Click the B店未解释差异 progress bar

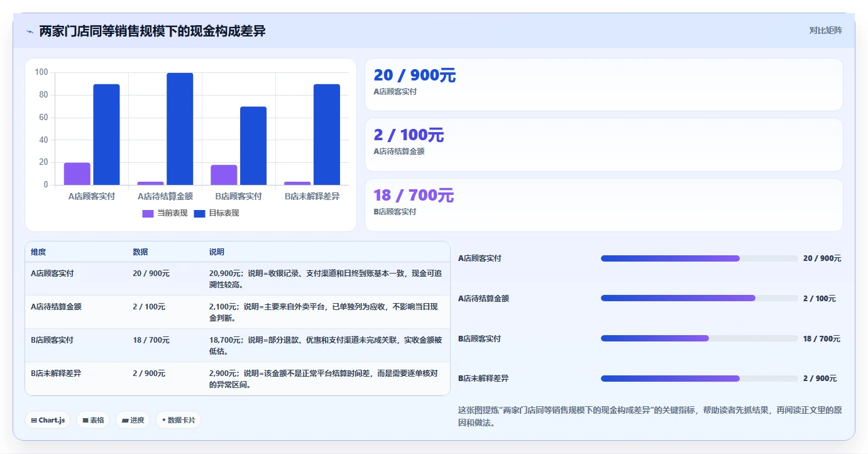tap(699, 379)
